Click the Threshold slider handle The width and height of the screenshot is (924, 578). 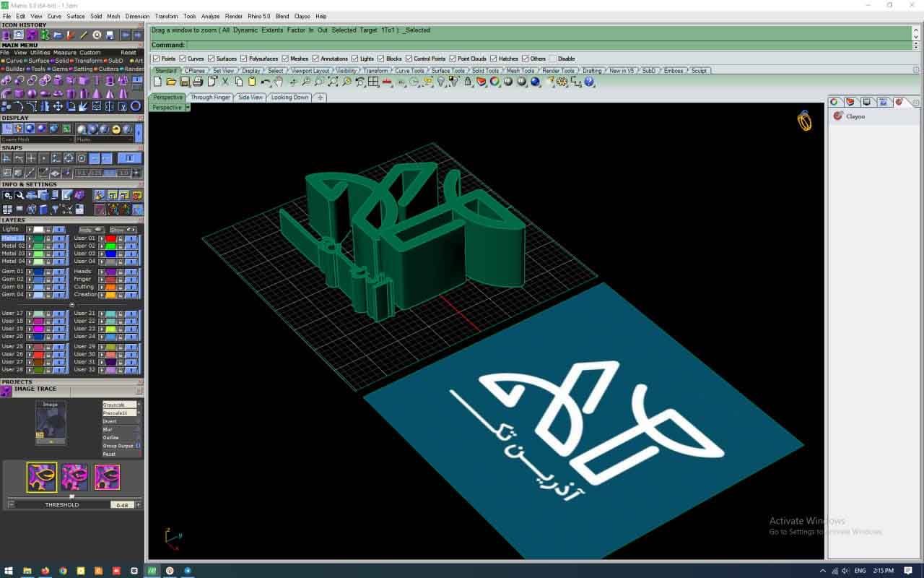point(71,496)
